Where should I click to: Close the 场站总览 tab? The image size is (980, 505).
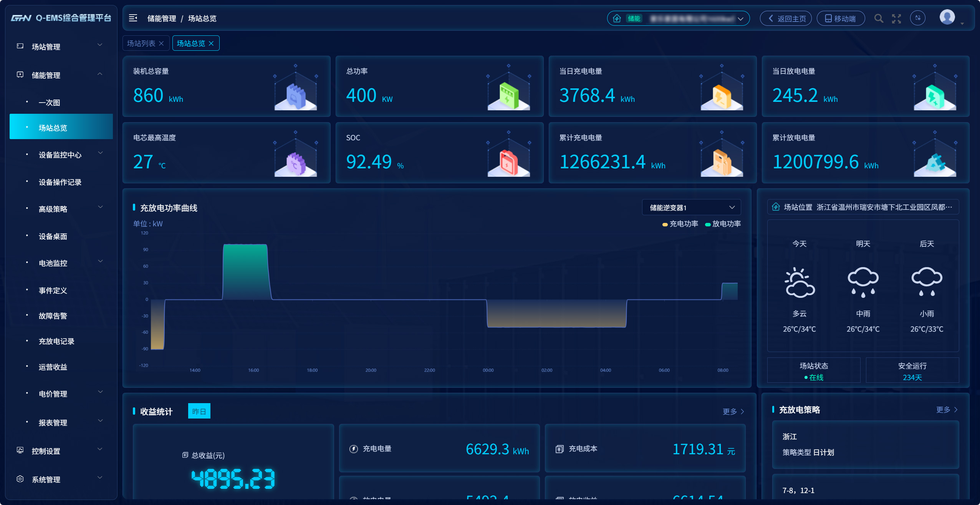211,43
